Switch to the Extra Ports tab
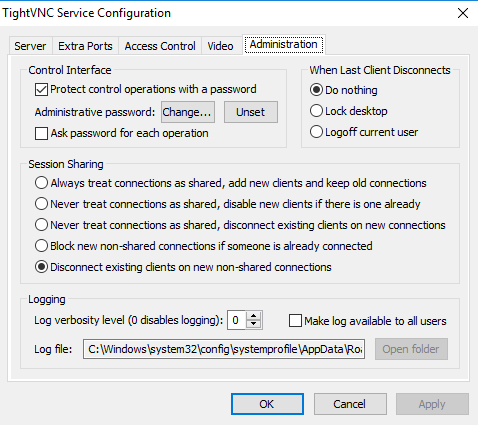The height and width of the screenshot is (425, 478). coord(85,46)
